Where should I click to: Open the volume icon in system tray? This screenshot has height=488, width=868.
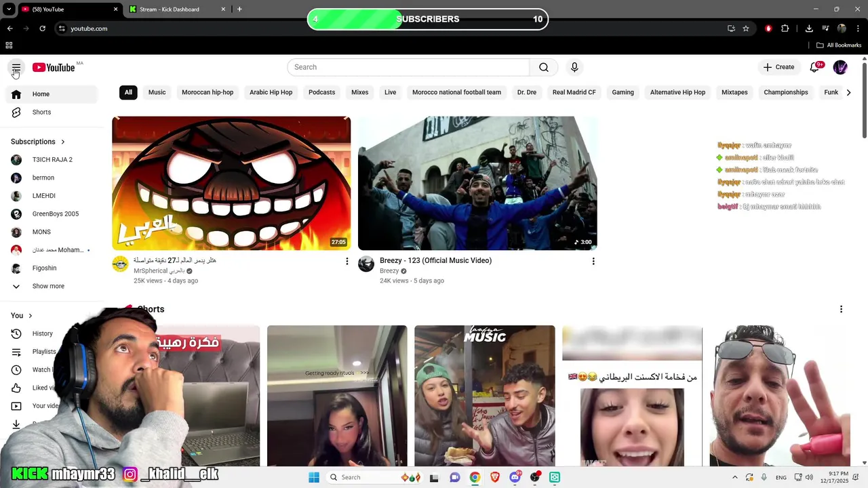pos(810,477)
